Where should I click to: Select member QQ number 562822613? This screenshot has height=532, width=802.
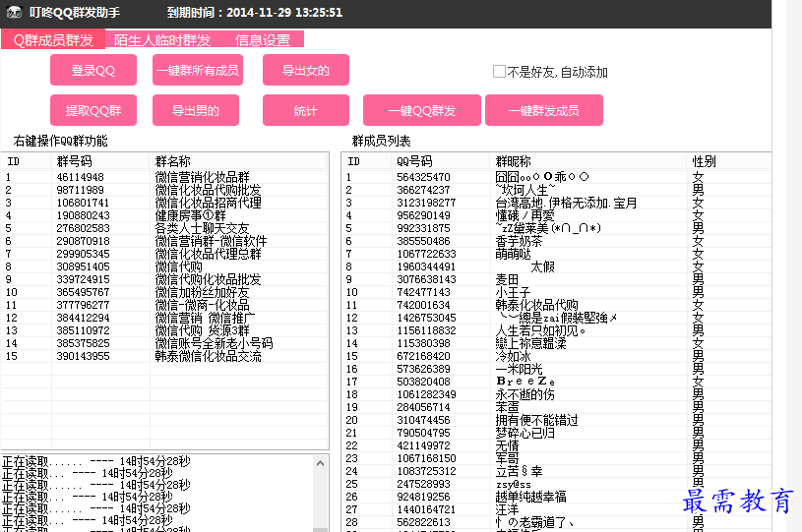point(423,522)
